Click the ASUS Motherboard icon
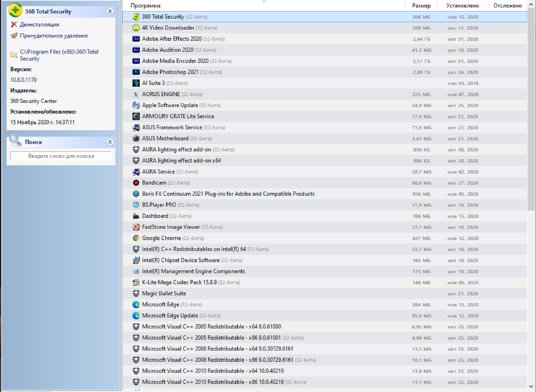 coord(136,139)
